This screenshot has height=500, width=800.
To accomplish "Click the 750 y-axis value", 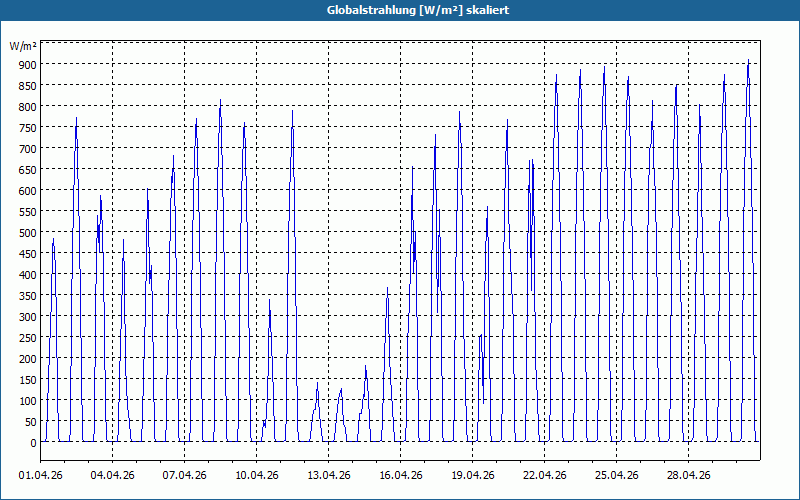I will pyautogui.click(x=28, y=128).
